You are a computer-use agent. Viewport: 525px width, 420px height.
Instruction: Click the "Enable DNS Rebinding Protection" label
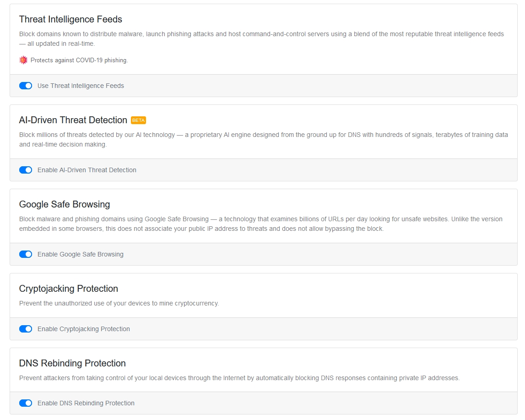tap(86, 403)
